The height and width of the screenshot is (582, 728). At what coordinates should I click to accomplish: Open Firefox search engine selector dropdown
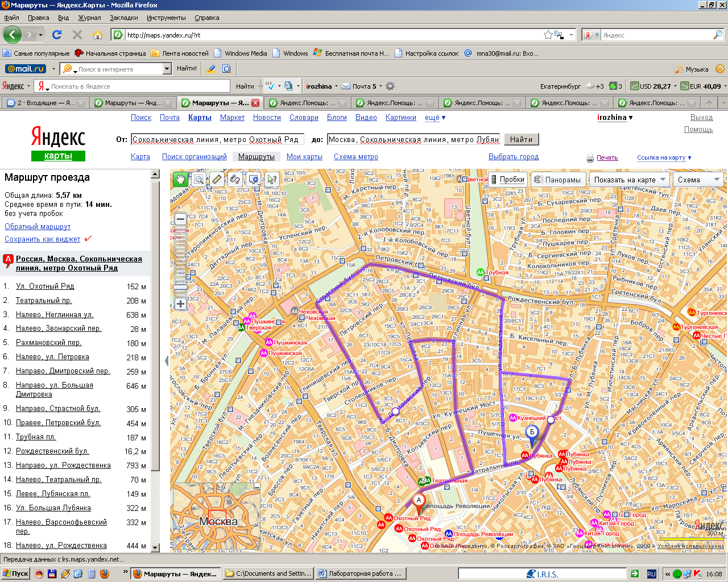(591, 35)
